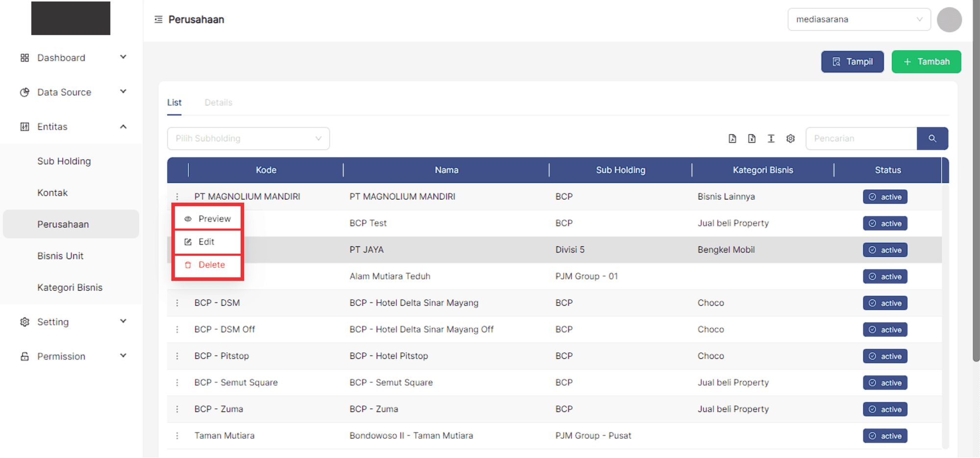Switch to the Details tab
This screenshot has height=458, width=980.
pos(218,102)
